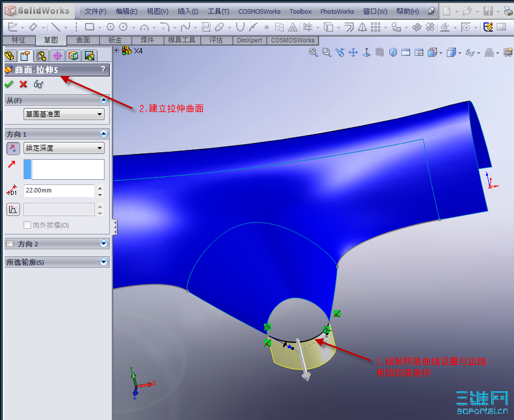Select the Point sketch tool
This screenshot has width=514, height=420.
pyautogui.click(x=266, y=27)
